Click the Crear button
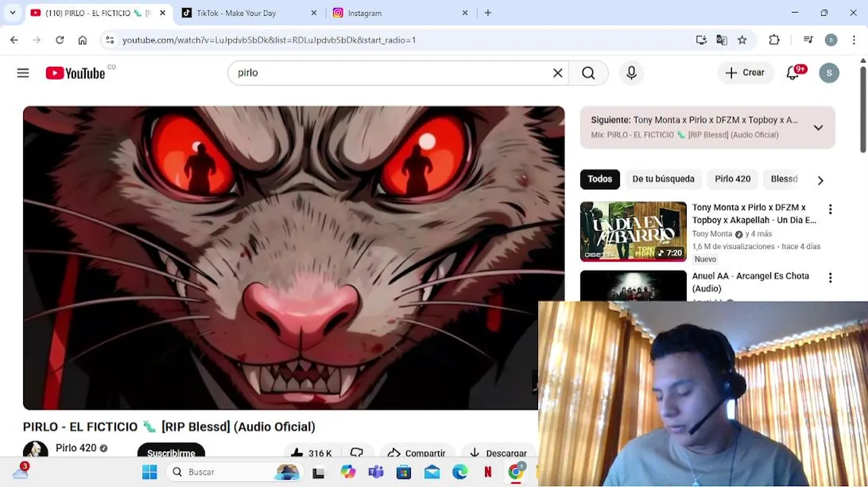The height and width of the screenshot is (487, 868). pos(745,73)
